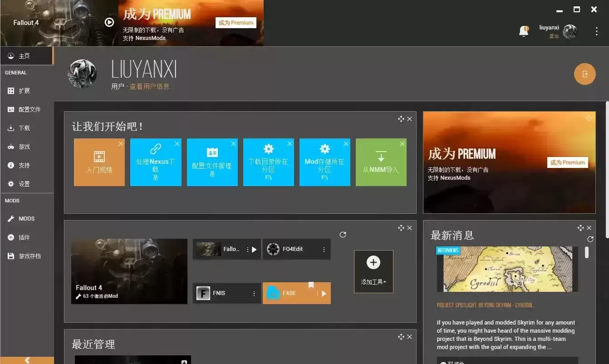This screenshot has width=609, height=364.
Task: Expand the 添加工具 add tool dropdown
Action: pos(373,271)
